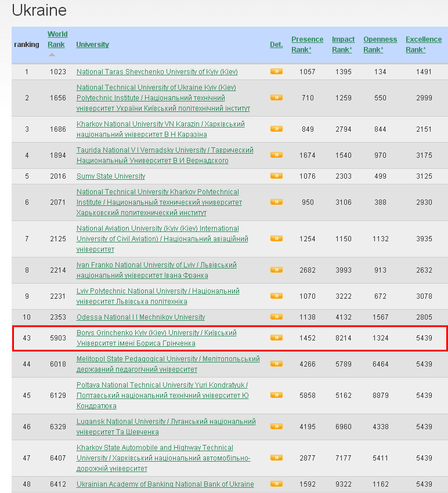Open details icon for Taurida National Vernadsky University
This screenshot has width=448, height=493.
tap(276, 155)
